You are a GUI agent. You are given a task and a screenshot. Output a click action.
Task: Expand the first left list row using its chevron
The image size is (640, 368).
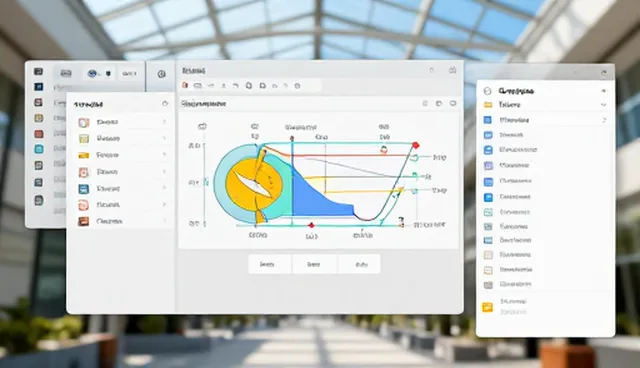(164, 122)
